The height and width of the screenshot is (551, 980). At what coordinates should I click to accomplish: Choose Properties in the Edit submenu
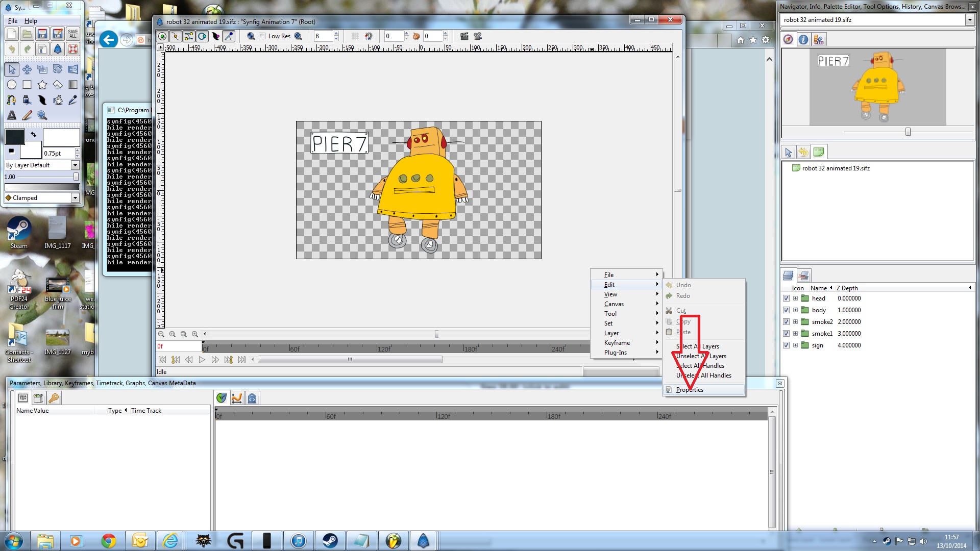[704, 390]
